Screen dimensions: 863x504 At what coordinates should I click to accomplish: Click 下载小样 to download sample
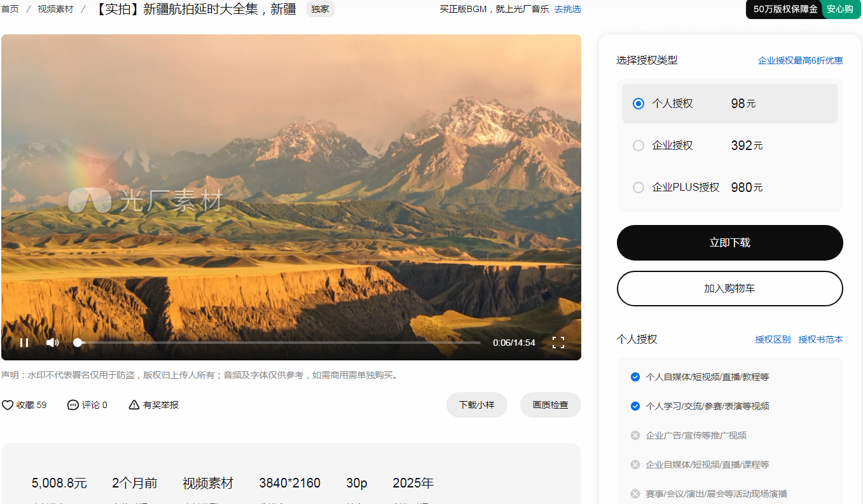pos(476,405)
